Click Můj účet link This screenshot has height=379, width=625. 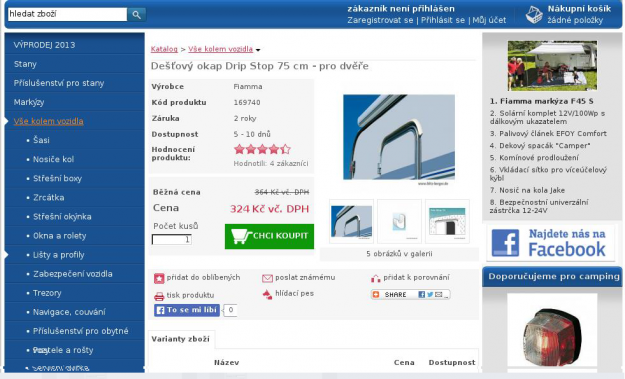489,20
